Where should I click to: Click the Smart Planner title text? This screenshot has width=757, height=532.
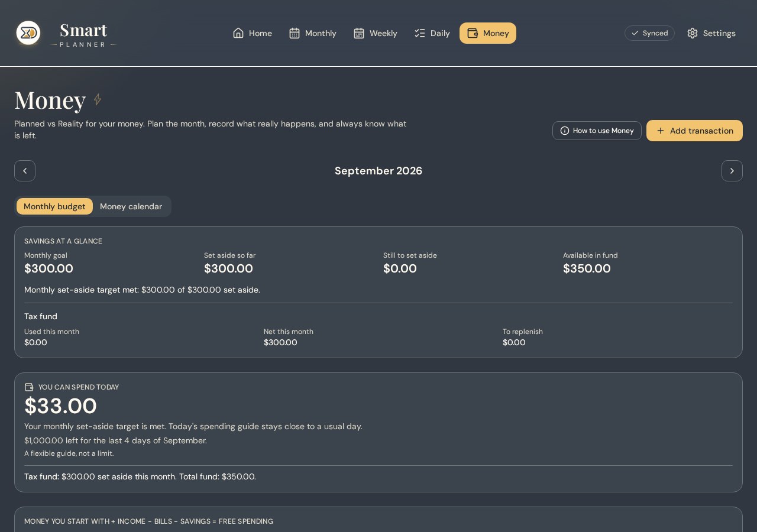pyautogui.click(x=83, y=35)
